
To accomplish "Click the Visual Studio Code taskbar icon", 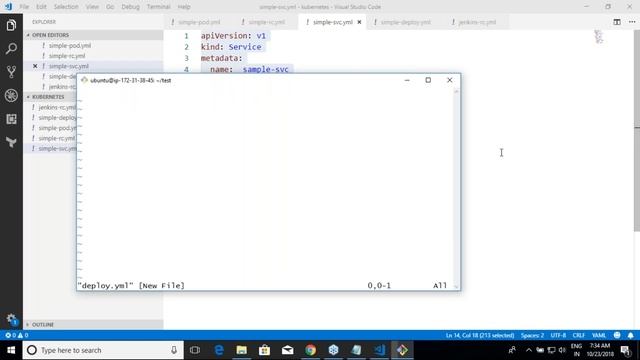I will click(379, 350).
